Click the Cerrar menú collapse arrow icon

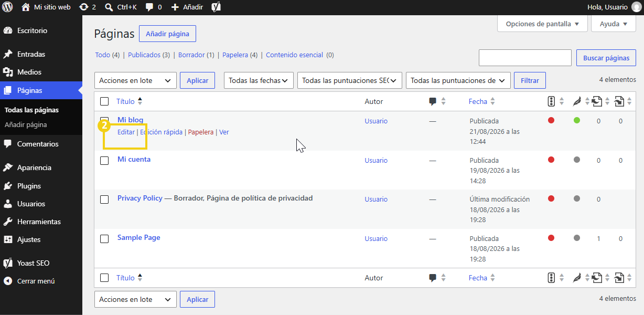8,281
